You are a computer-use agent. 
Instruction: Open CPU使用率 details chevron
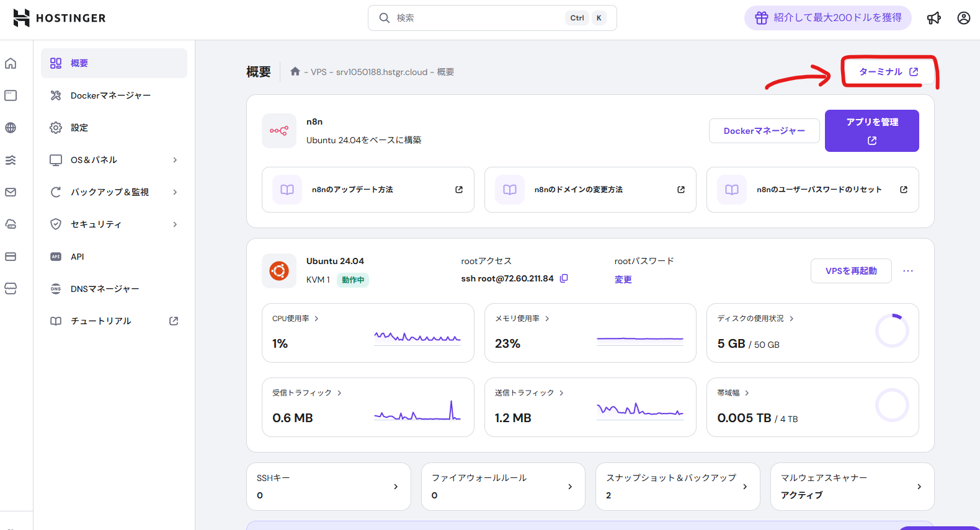point(316,319)
